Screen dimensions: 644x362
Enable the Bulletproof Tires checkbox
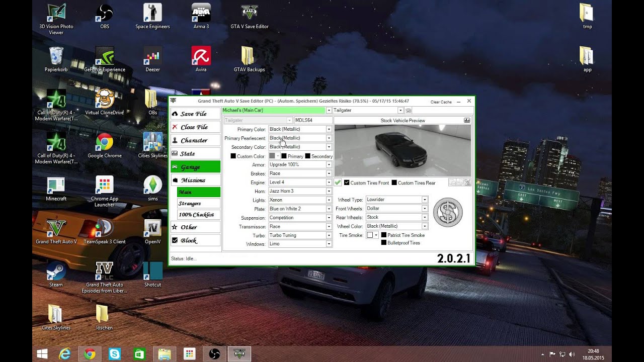384,243
